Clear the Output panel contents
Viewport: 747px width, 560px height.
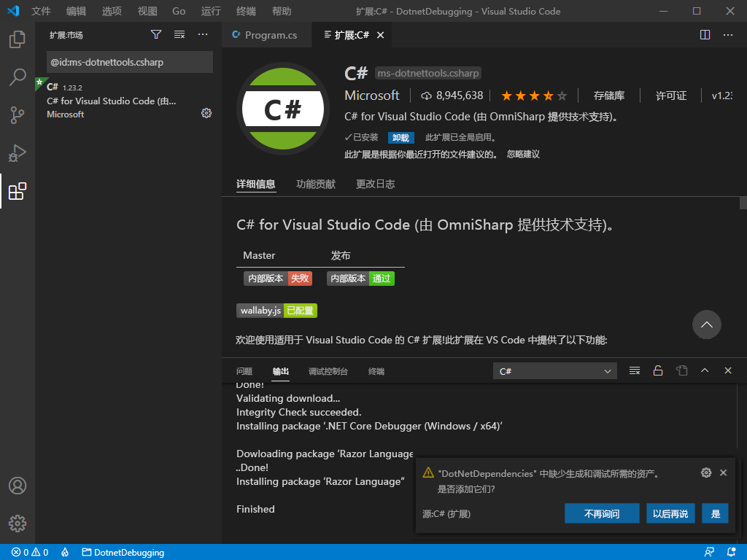tap(634, 370)
